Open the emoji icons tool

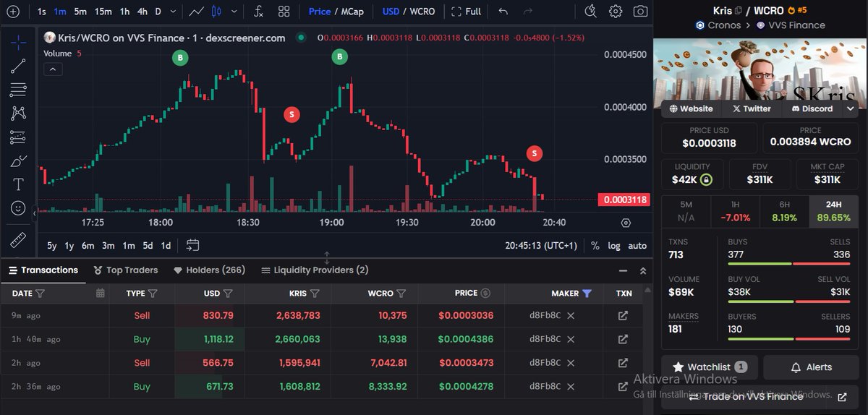coord(18,208)
